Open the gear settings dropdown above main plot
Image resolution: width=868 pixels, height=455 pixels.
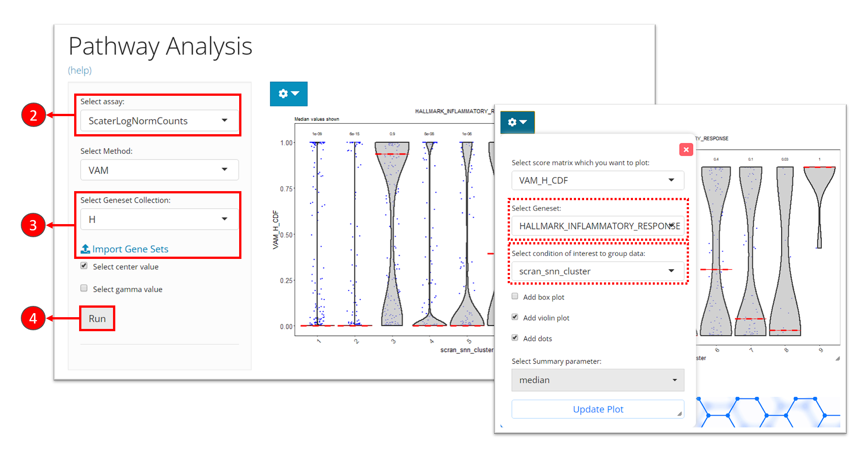288,94
